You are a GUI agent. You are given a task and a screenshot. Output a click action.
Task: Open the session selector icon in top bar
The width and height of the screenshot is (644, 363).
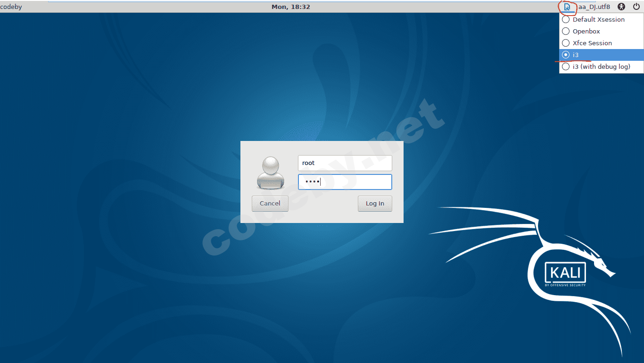click(567, 7)
